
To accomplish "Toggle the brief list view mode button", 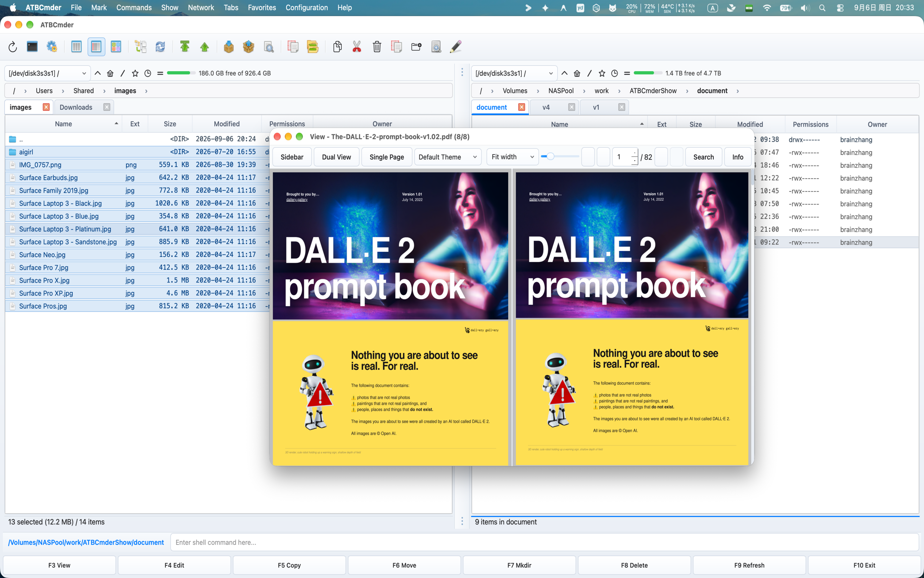I will point(76,47).
